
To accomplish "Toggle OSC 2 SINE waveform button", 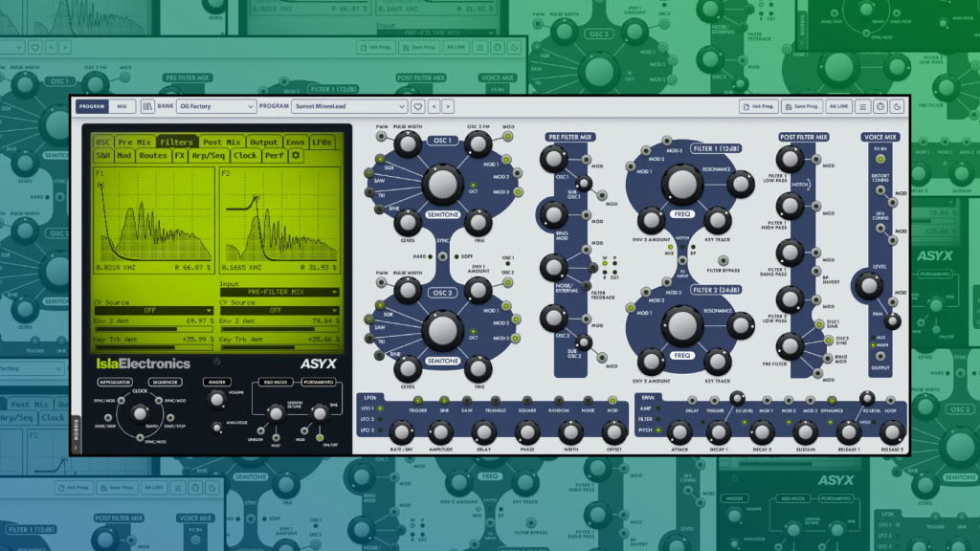I will (379, 356).
